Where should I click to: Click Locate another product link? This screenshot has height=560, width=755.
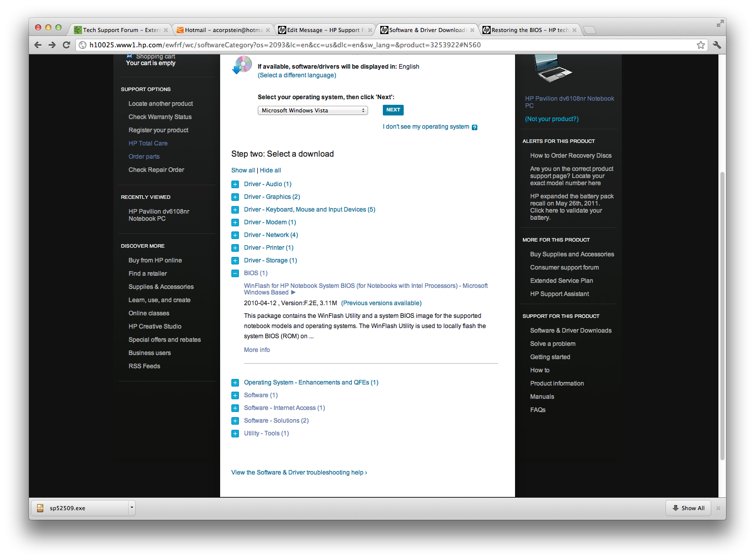[161, 104]
